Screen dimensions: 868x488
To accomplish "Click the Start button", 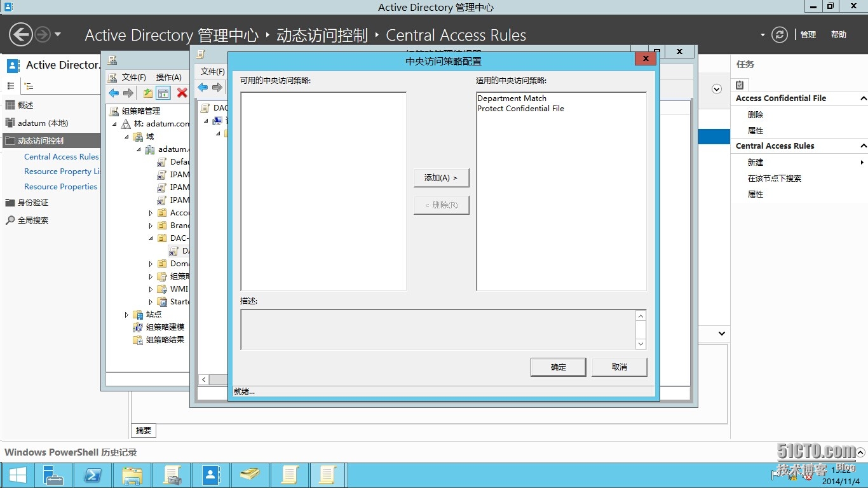I will 17,475.
